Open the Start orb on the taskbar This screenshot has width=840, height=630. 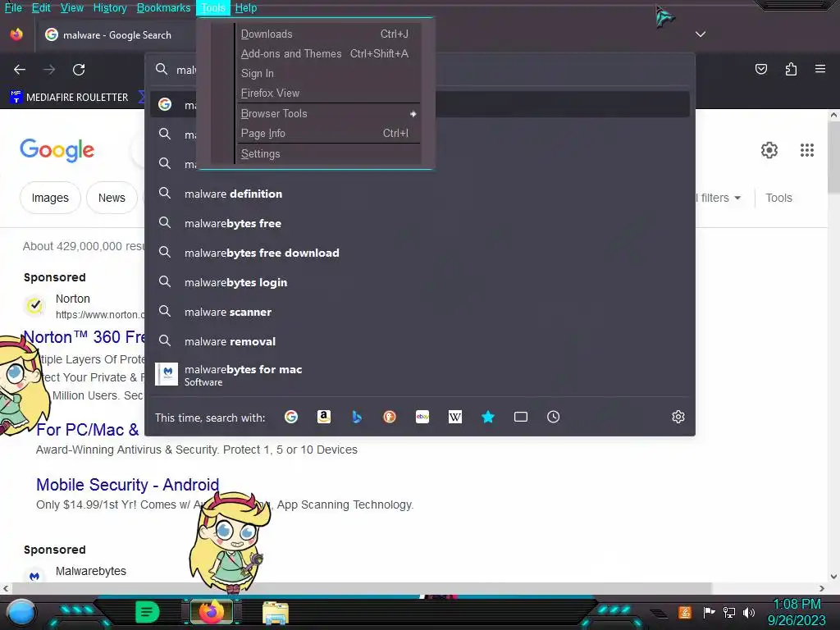point(21,613)
